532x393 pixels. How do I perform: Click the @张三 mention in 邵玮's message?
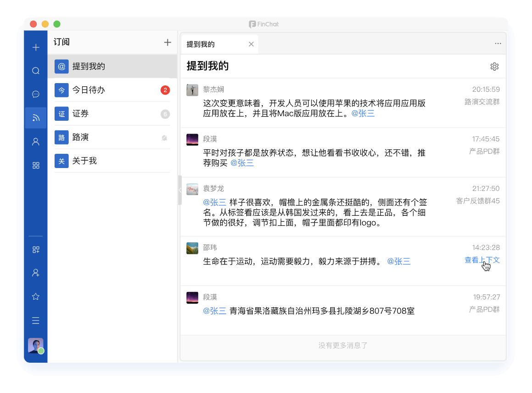point(399,262)
